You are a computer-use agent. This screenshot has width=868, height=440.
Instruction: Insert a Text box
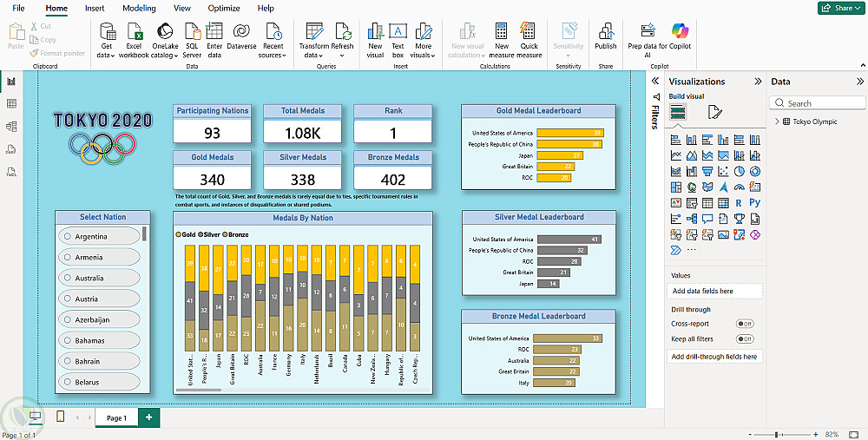tap(398, 41)
